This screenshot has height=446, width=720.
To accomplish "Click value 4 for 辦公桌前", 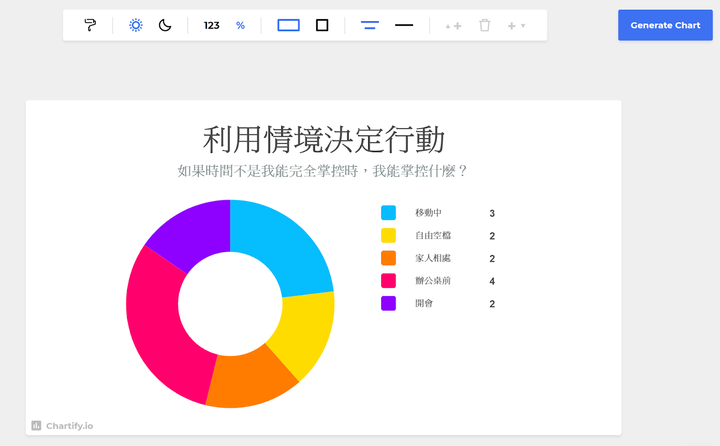I will point(492,281).
